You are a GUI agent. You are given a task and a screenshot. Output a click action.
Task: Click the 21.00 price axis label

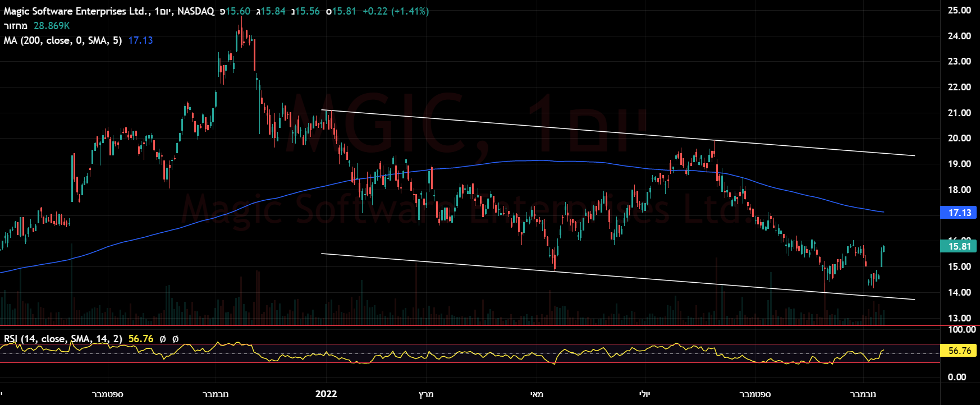(959, 113)
